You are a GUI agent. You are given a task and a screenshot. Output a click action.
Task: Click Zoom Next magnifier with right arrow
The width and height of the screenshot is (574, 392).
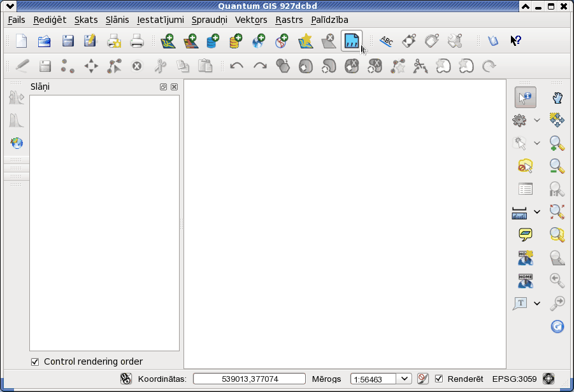click(557, 303)
